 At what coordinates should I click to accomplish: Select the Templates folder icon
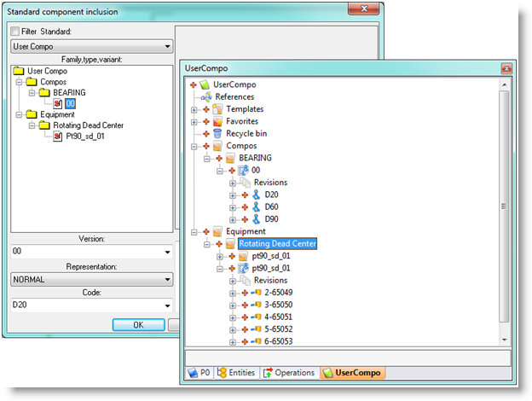click(217, 109)
